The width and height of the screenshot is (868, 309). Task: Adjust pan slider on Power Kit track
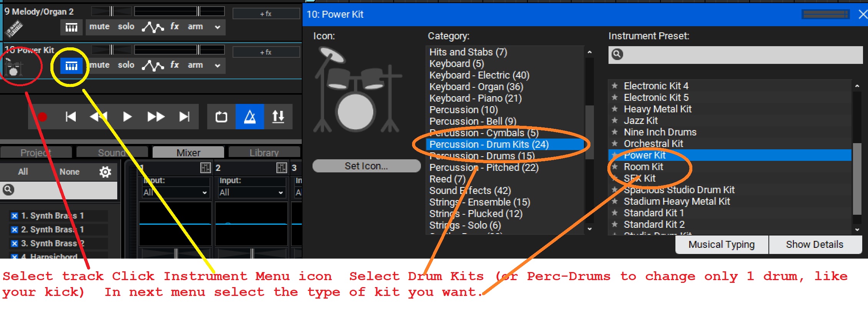click(111, 49)
